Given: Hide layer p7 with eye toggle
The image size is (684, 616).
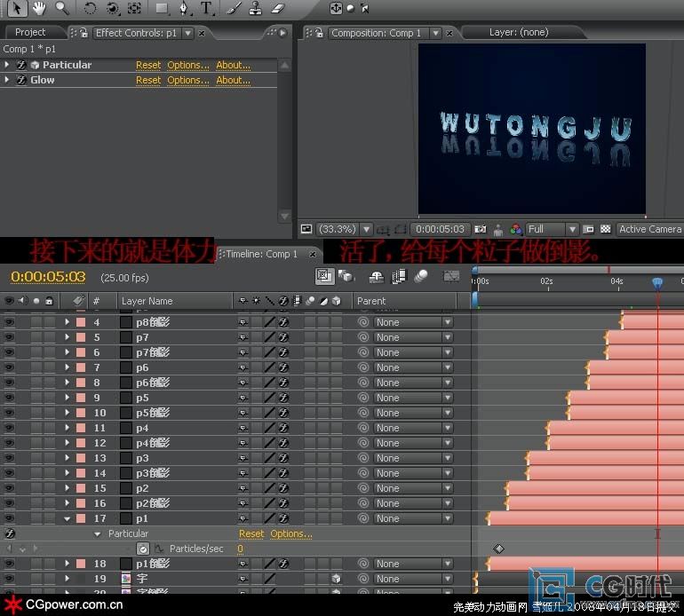Looking at the screenshot, I should point(9,337).
